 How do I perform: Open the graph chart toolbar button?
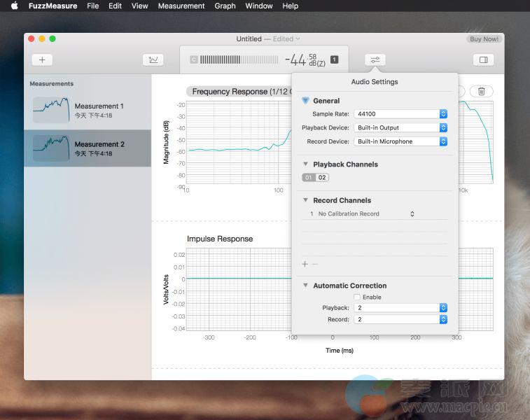pos(153,60)
